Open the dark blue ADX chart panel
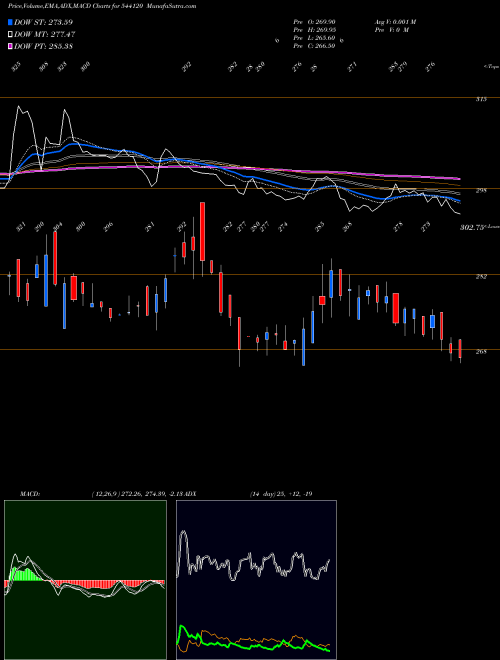This screenshot has width=500, height=660. (x=256, y=580)
